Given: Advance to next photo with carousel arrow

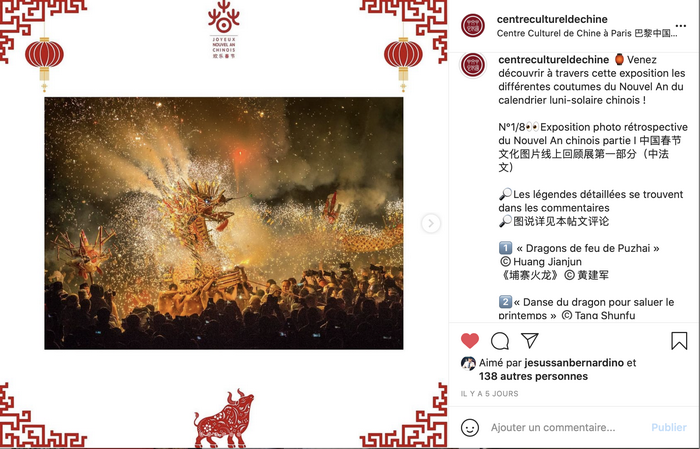Looking at the screenshot, I should (x=431, y=223).
